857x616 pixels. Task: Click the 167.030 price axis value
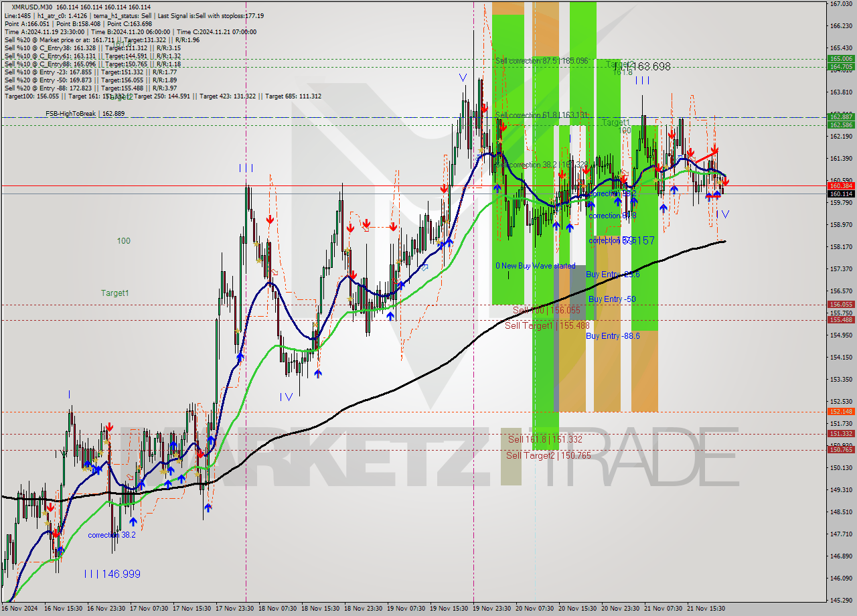coord(841,4)
